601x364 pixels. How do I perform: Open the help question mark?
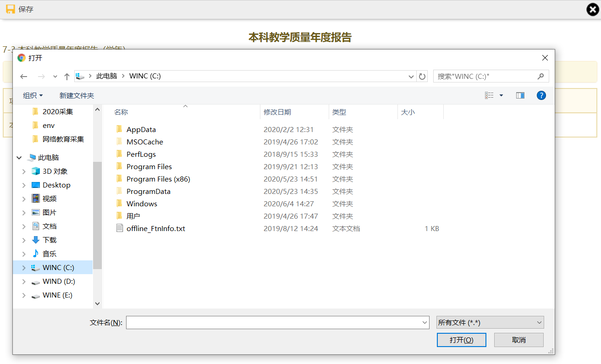click(541, 95)
